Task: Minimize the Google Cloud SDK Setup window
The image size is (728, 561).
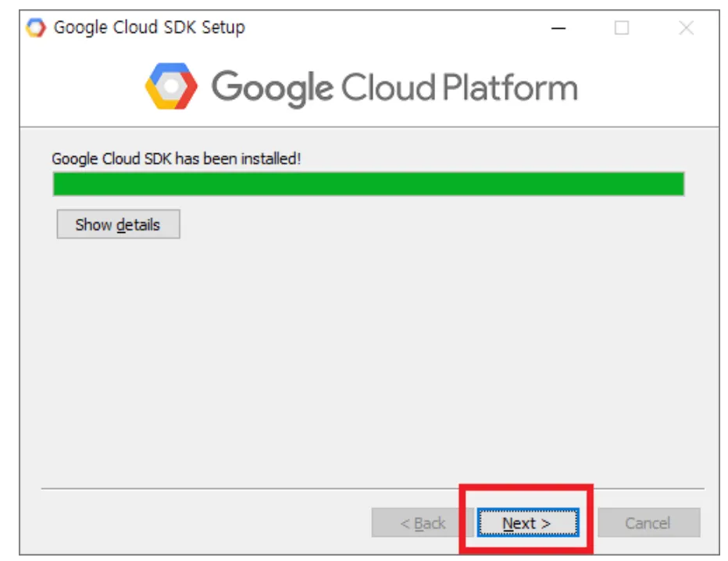Action: [x=558, y=28]
